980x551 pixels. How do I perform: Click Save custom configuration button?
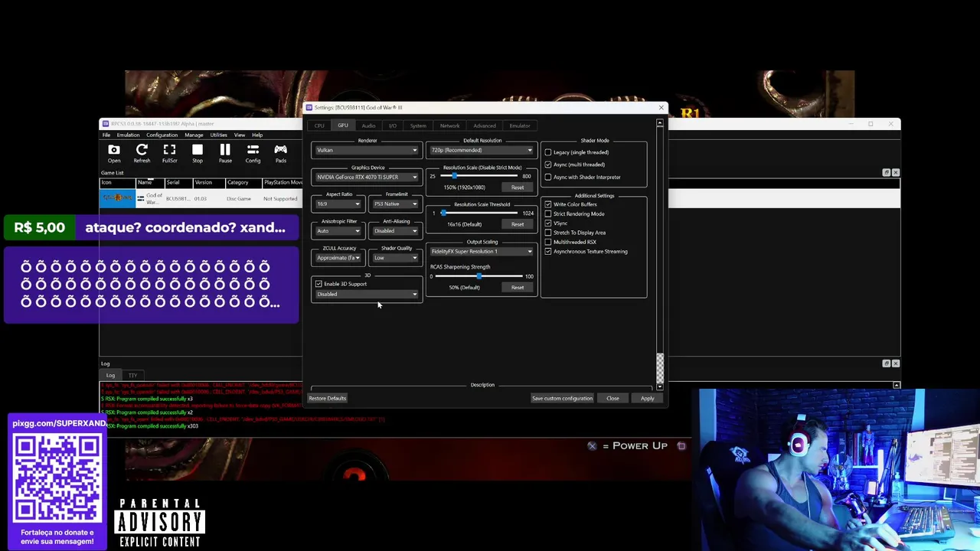[x=562, y=398]
